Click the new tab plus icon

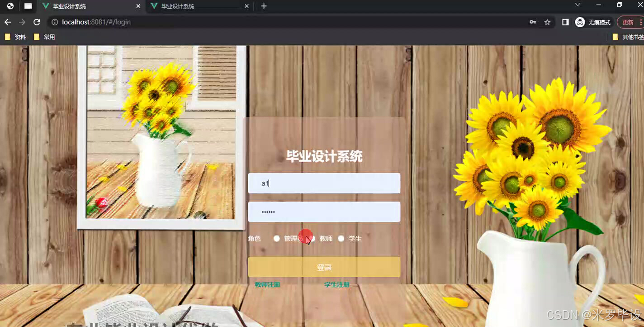(264, 6)
